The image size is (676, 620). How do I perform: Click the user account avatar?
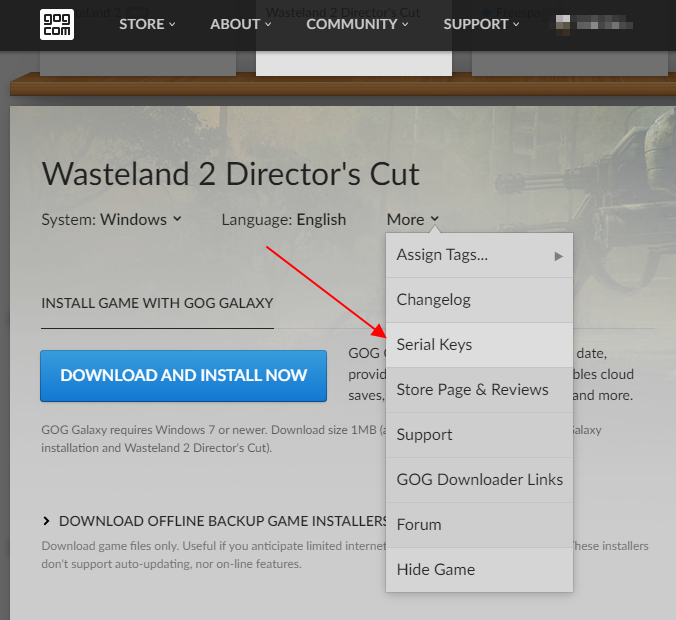pyautogui.click(x=563, y=24)
